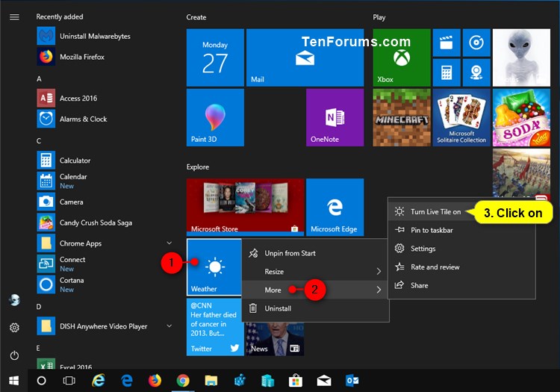
Task: Open Cortana from the app list
Action: pyautogui.click(x=105, y=284)
